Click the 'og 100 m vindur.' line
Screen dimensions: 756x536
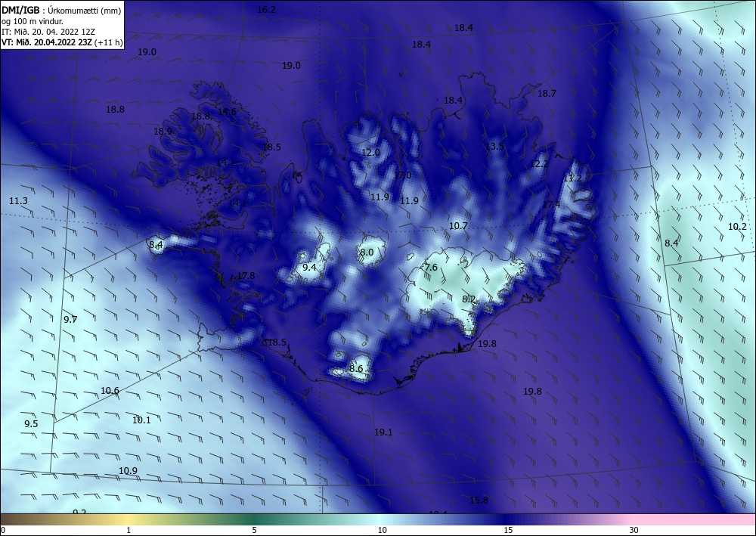(x=33, y=21)
